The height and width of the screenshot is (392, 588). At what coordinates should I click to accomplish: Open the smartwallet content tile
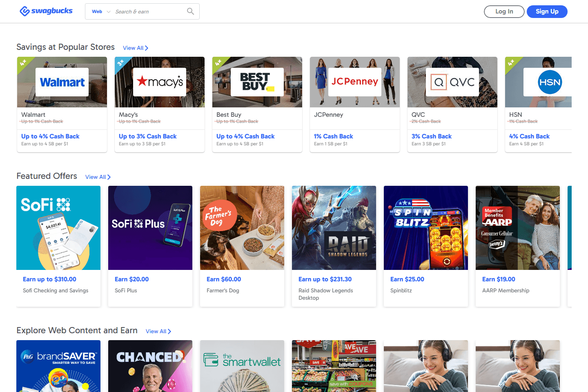(x=242, y=366)
